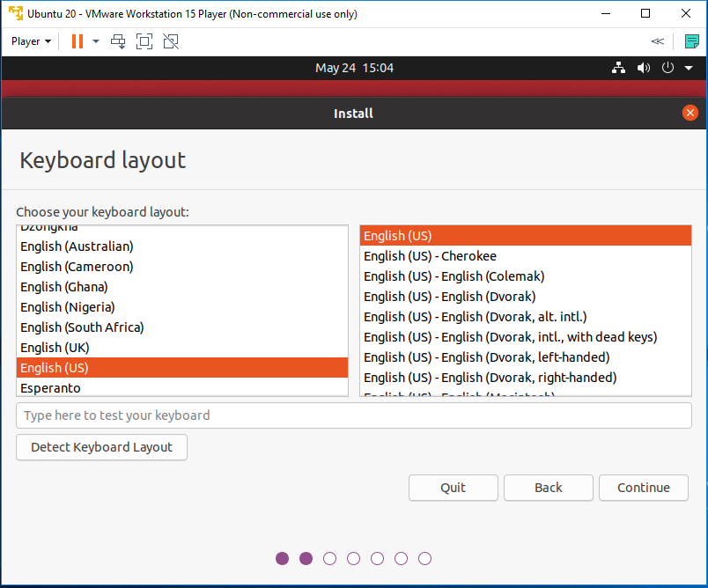Go back with the Back button
The height and width of the screenshot is (588, 708).
pos(548,488)
